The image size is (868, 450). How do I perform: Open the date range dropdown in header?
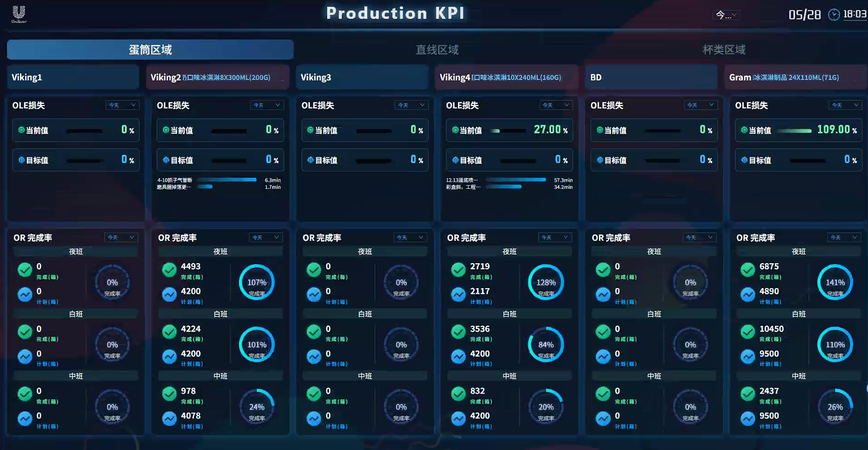(x=726, y=15)
